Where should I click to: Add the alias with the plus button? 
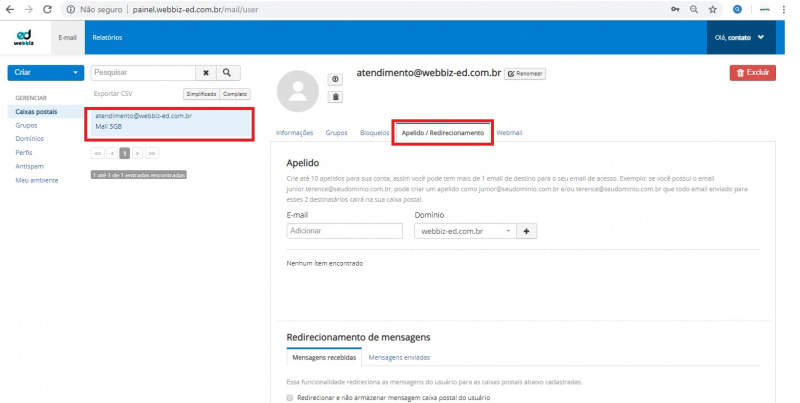pos(528,230)
